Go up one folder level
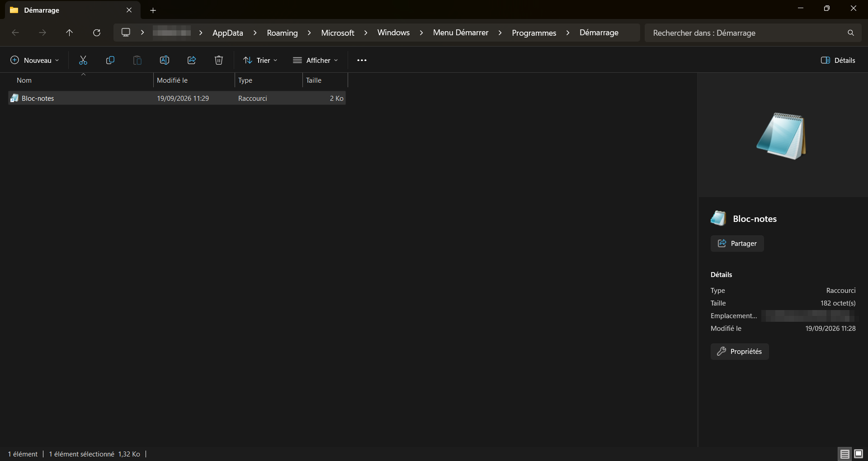Screen dimensions: 868x461 pyautogui.click(x=70, y=33)
